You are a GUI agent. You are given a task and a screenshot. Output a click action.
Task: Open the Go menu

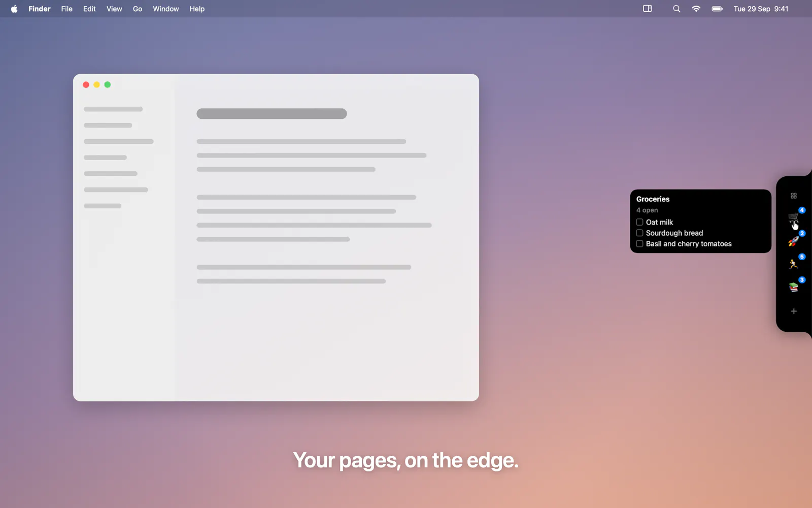click(138, 9)
